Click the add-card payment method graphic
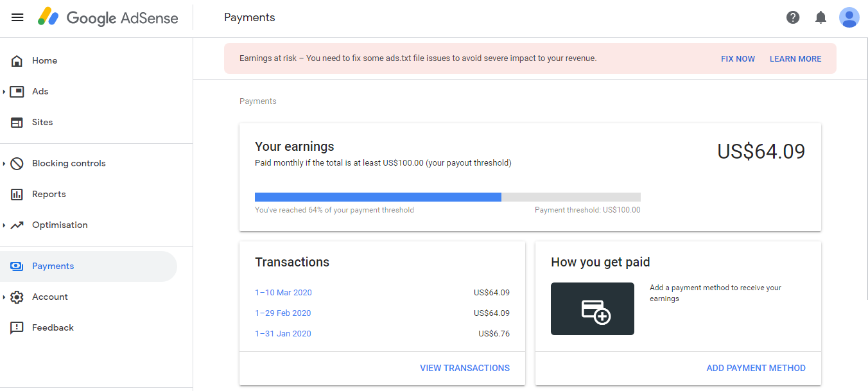 click(593, 309)
